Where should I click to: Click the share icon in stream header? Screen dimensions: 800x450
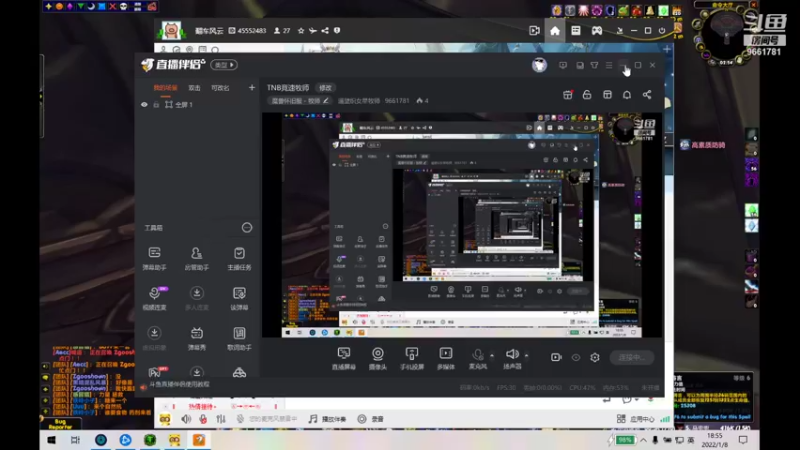point(646,95)
